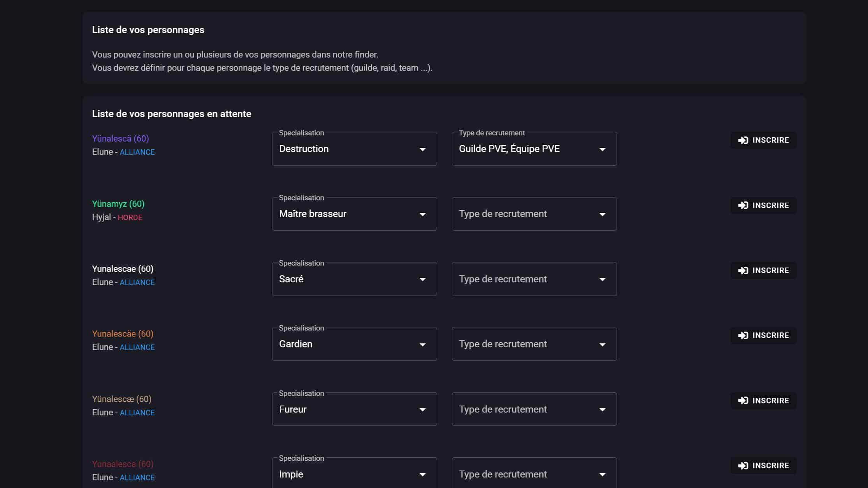Open Fureur specialisation dropdown
This screenshot has height=488, width=868.
pos(354,409)
